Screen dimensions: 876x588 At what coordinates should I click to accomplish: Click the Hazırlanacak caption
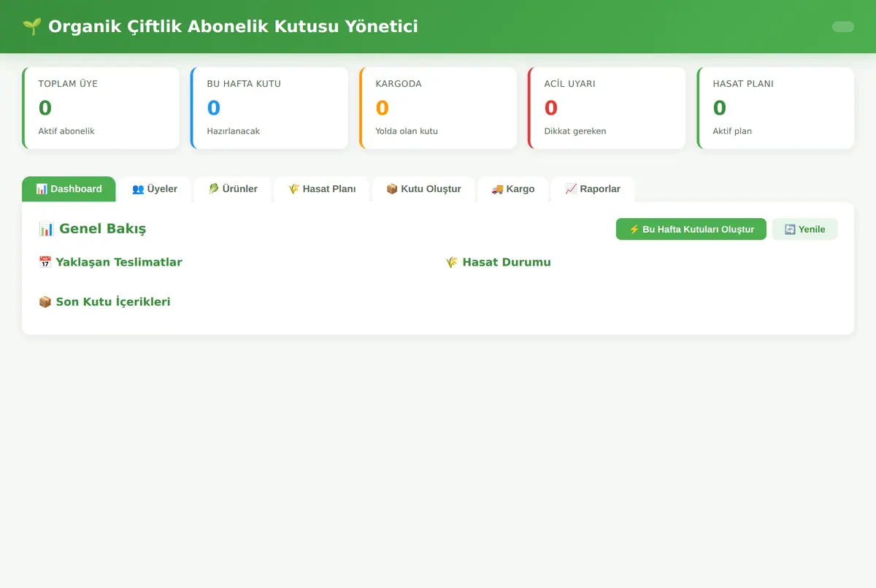234,131
